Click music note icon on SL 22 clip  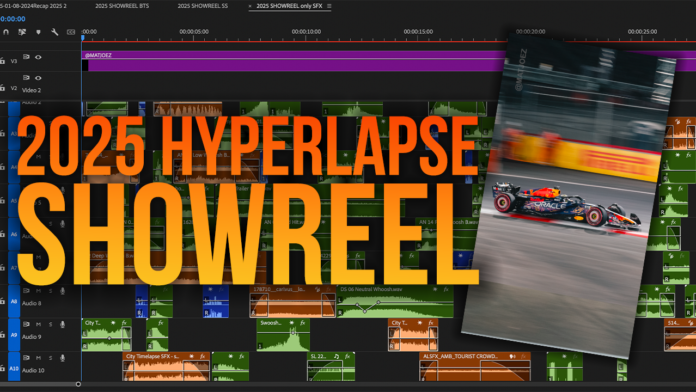336,356
